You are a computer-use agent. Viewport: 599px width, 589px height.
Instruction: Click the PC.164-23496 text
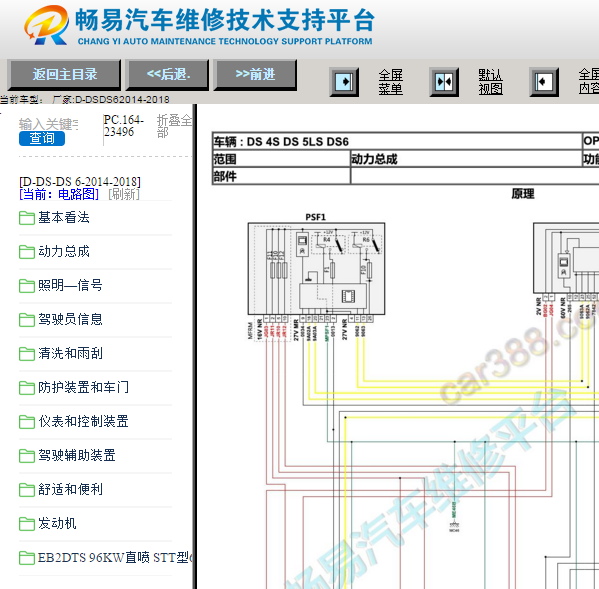(123, 126)
